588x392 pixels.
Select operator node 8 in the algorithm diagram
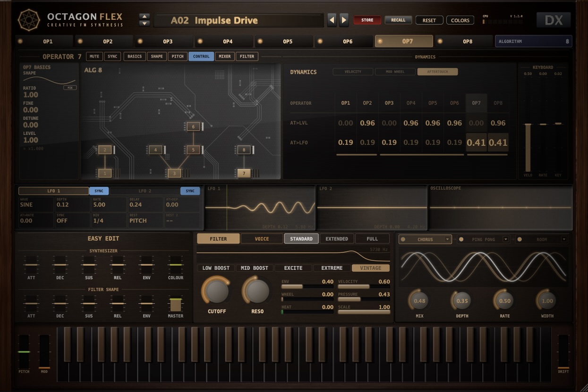[x=244, y=150]
